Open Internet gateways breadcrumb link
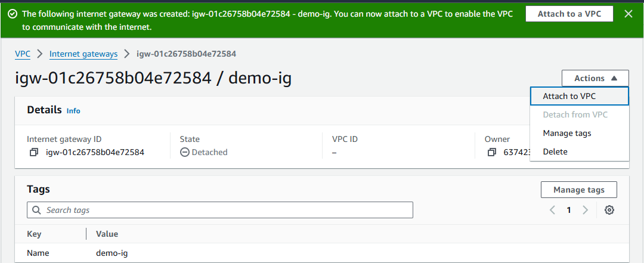The image size is (644, 263). click(83, 54)
